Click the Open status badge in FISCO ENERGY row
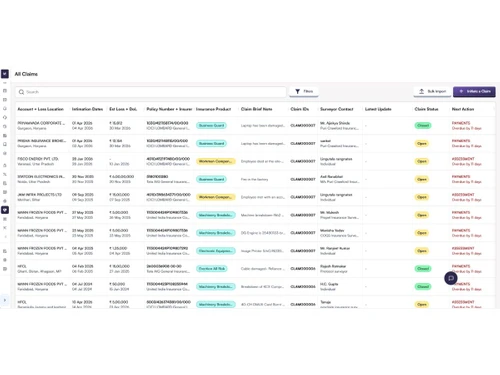The image size is (500, 375). pyautogui.click(x=422, y=161)
